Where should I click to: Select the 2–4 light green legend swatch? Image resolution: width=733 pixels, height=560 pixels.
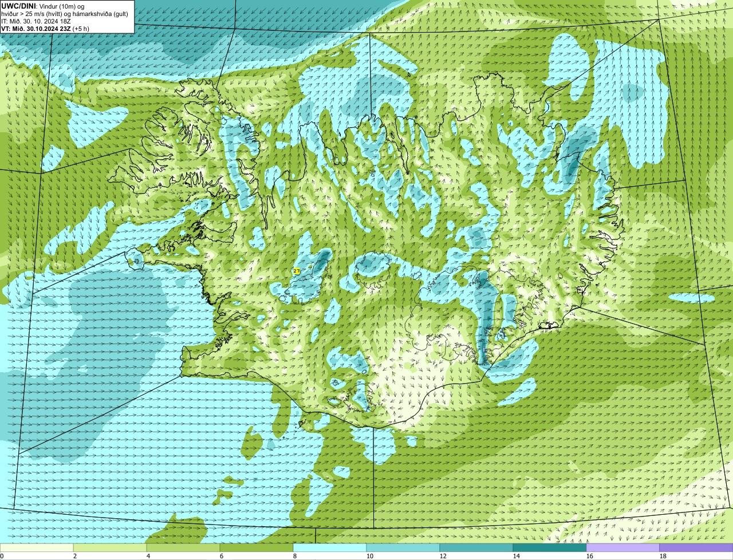(x=110, y=548)
